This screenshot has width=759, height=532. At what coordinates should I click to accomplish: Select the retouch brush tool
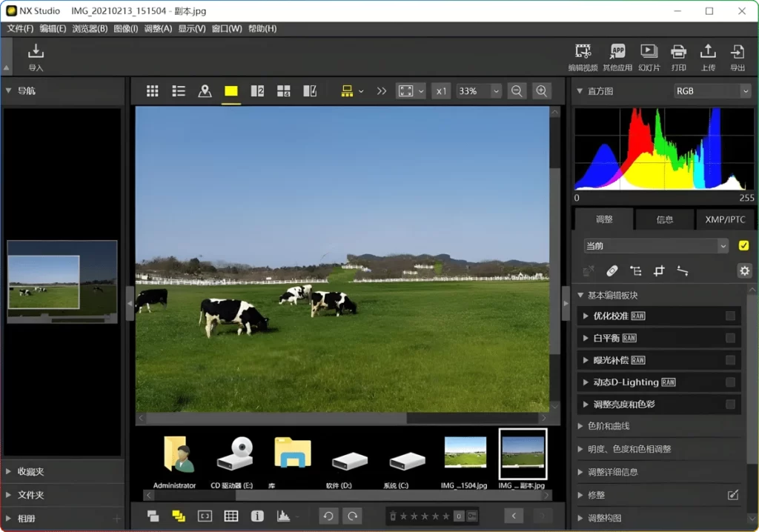(x=612, y=271)
